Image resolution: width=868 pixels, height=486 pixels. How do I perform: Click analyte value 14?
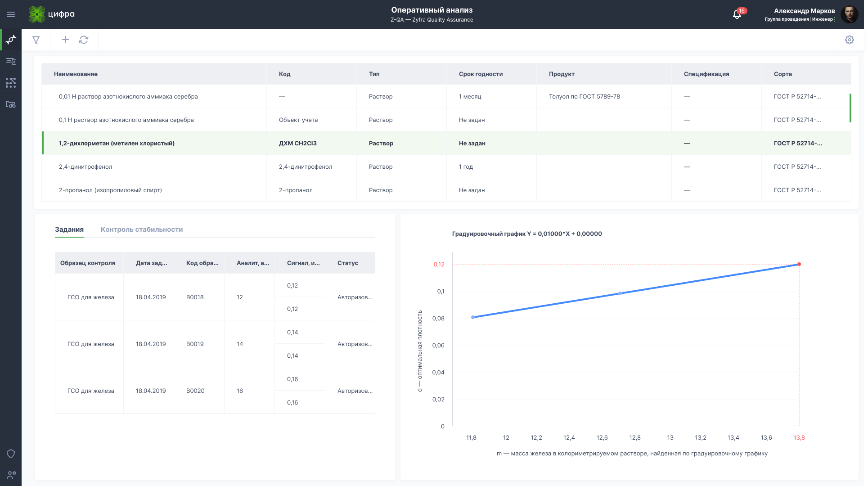tap(240, 344)
